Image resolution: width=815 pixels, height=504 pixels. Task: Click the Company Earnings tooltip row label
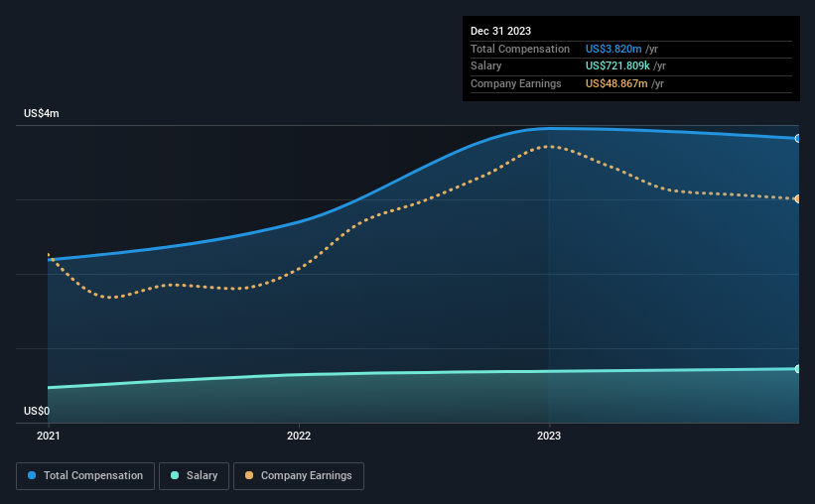(x=515, y=83)
